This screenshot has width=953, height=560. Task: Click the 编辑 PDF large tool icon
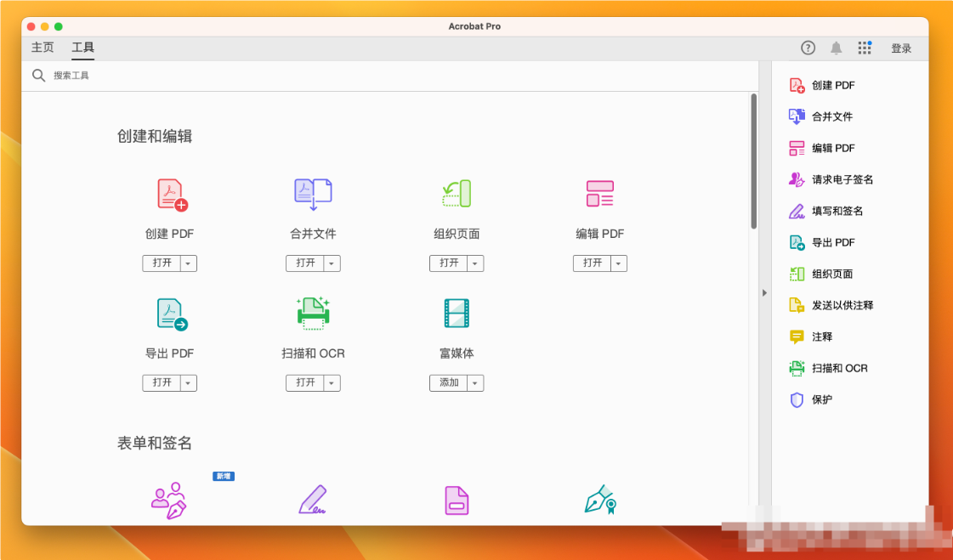pyautogui.click(x=600, y=194)
